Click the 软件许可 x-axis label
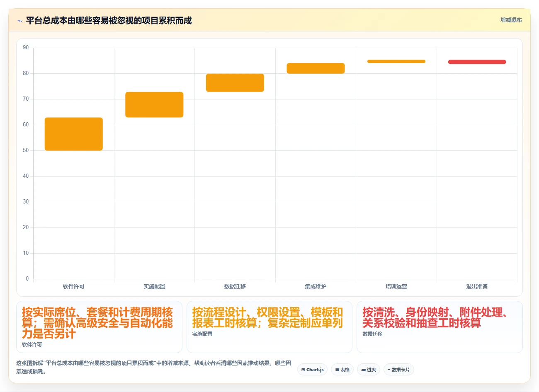Viewport: 539px width, 392px height. pyautogui.click(x=74, y=286)
